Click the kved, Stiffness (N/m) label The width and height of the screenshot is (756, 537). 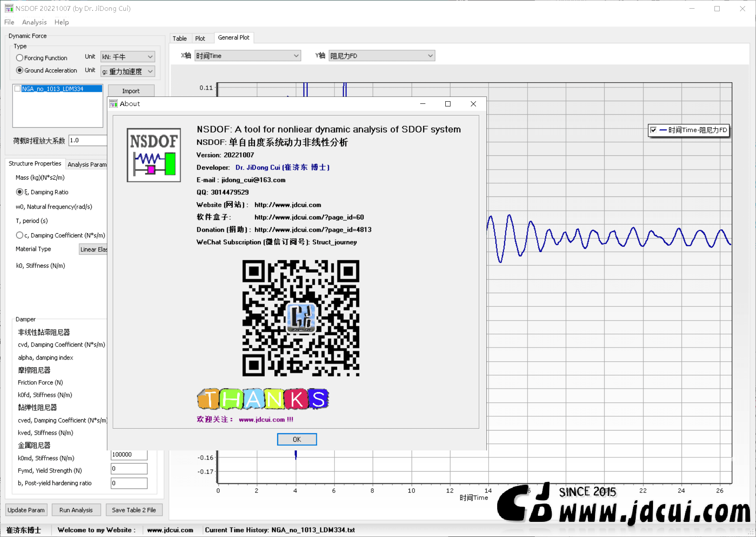click(x=45, y=433)
